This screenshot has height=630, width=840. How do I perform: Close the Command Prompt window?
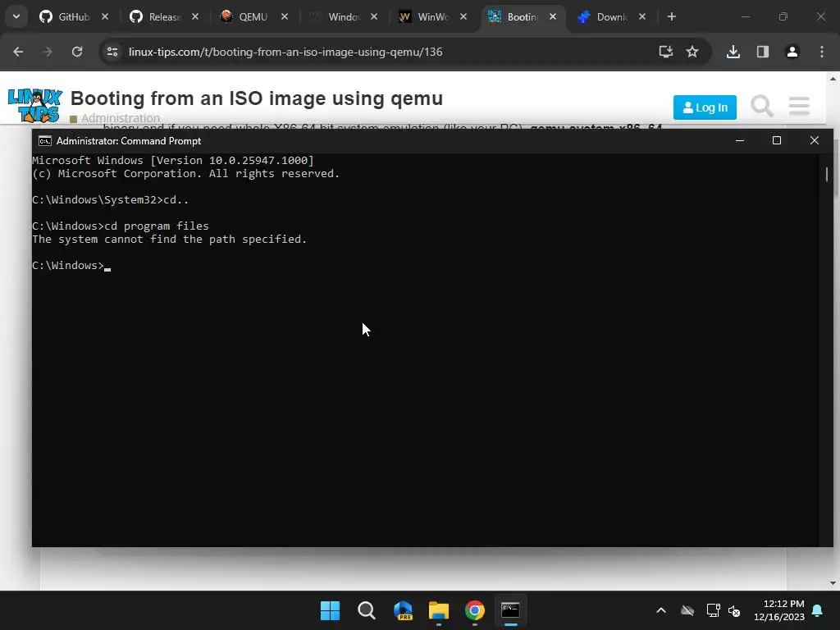click(x=815, y=140)
